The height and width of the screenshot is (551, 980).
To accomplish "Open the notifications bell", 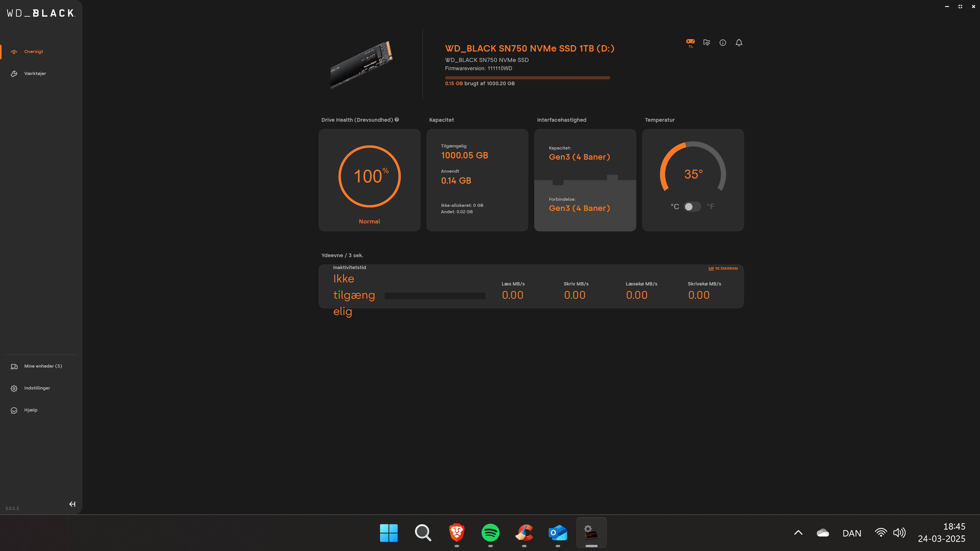I will point(739,43).
